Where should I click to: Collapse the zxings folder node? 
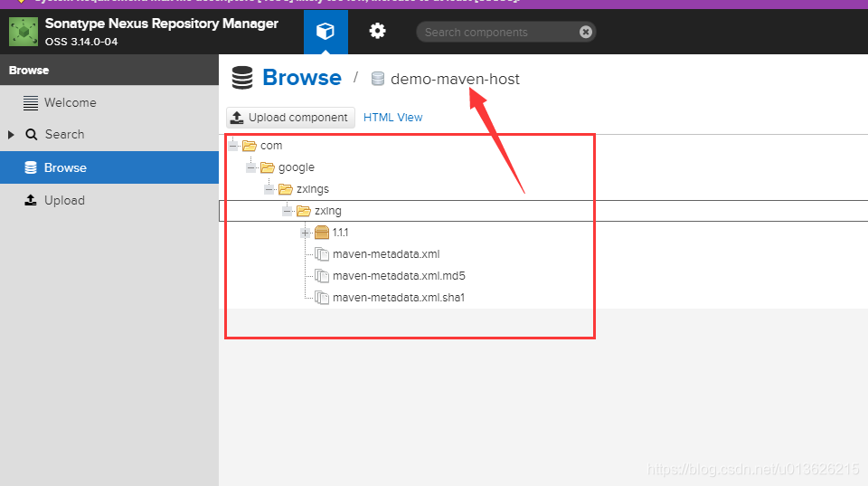269,189
